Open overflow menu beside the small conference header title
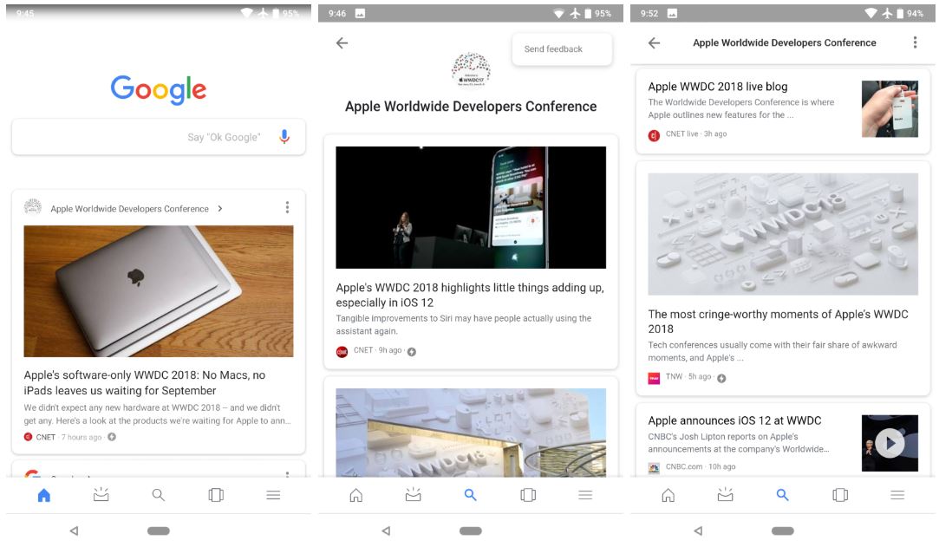Screen dimensions: 939x560 pos(915,42)
